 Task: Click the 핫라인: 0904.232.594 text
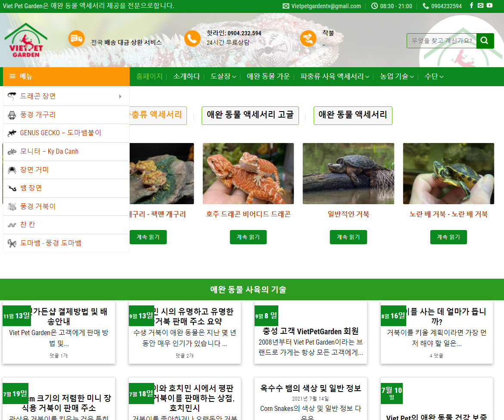tap(233, 33)
